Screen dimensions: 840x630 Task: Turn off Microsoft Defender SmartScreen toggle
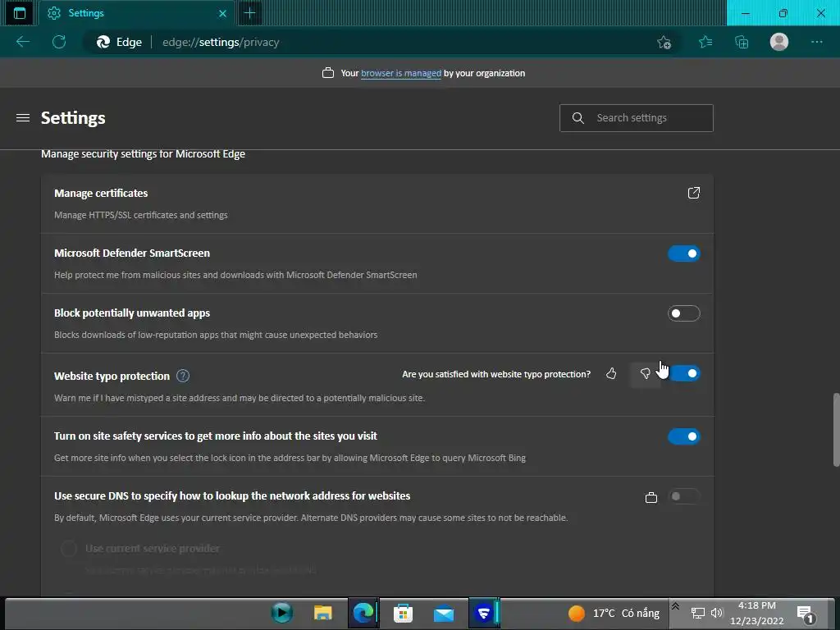click(x=684, y=253)
